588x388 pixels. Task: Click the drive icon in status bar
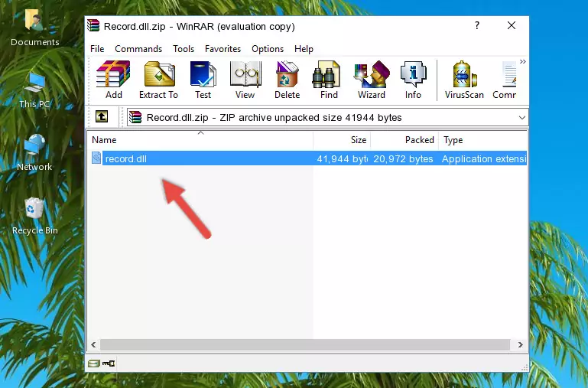pos(94,363)
